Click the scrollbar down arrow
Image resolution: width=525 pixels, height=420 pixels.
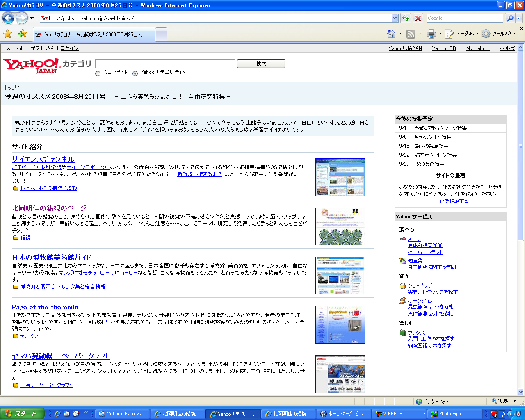coord(521,392)
